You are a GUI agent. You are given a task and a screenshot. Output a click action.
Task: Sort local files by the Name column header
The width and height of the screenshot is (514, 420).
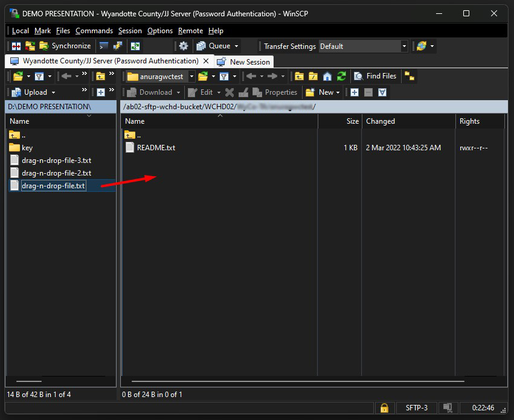pos(61,121)
